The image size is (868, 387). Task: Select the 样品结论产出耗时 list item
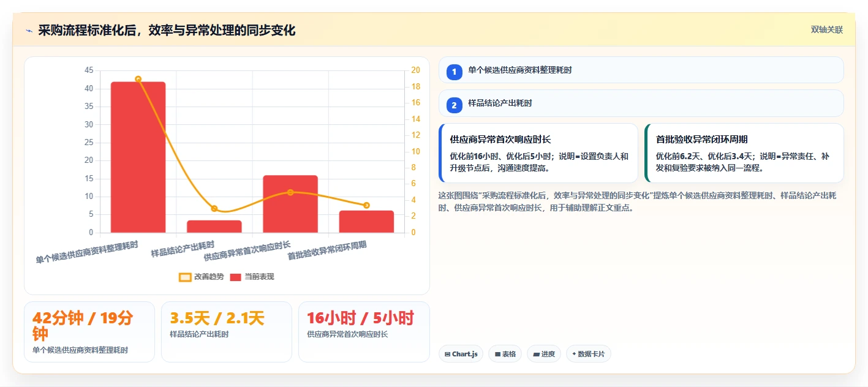pos(641,103)
